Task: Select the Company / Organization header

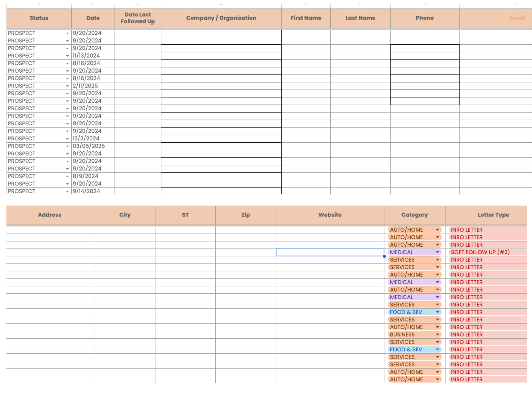Action: pyautogui.click(x=221, y=18)
